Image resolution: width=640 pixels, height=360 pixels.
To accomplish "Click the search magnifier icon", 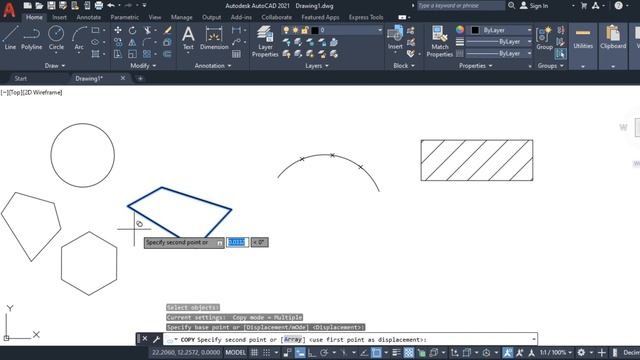I will (511, 6).
